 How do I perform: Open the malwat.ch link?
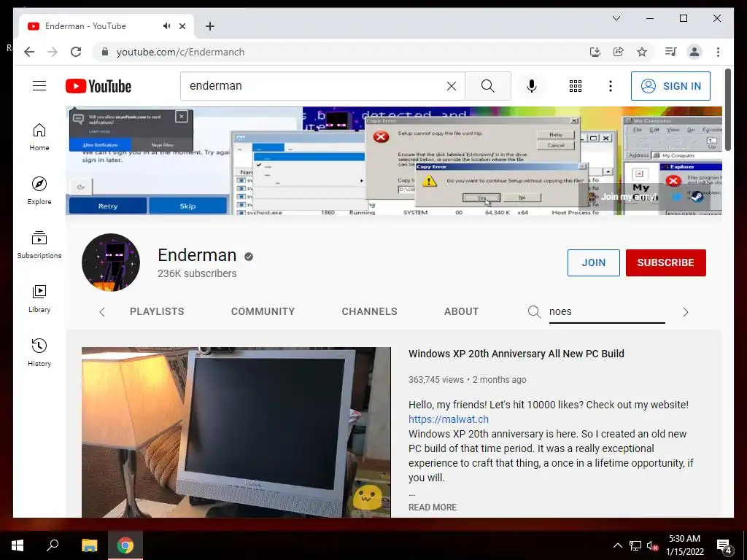(449, 419)
